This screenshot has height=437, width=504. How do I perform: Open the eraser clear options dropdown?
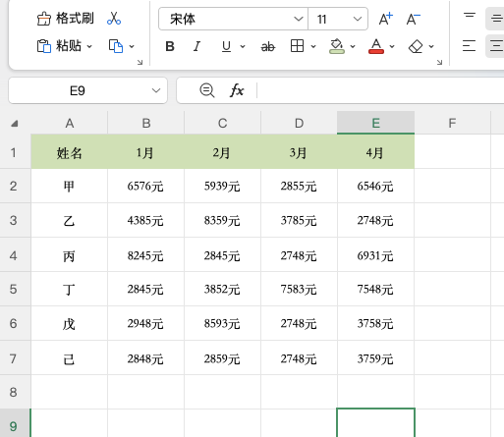point(431,46)
